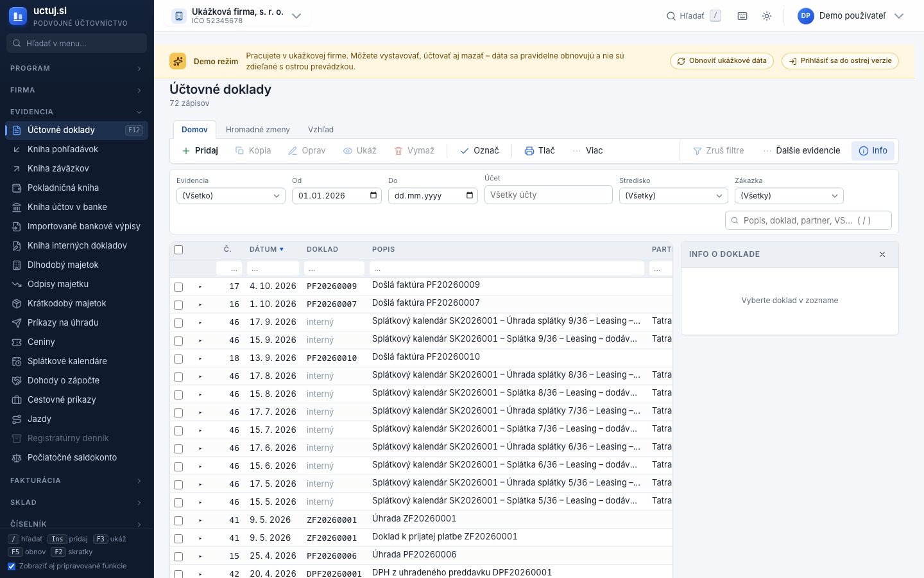
Task: Select the Domov tab
Action: pos(194,130)
